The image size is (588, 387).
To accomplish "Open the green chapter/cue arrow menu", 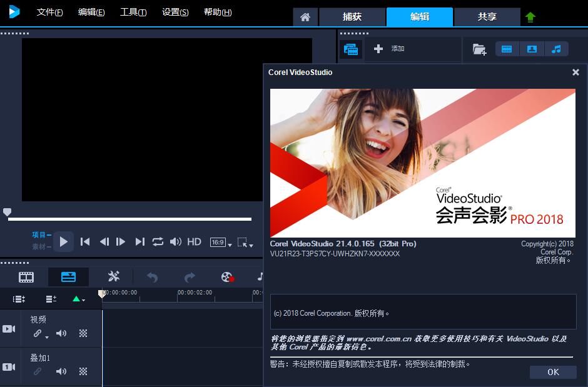I will tap(78, 299).
